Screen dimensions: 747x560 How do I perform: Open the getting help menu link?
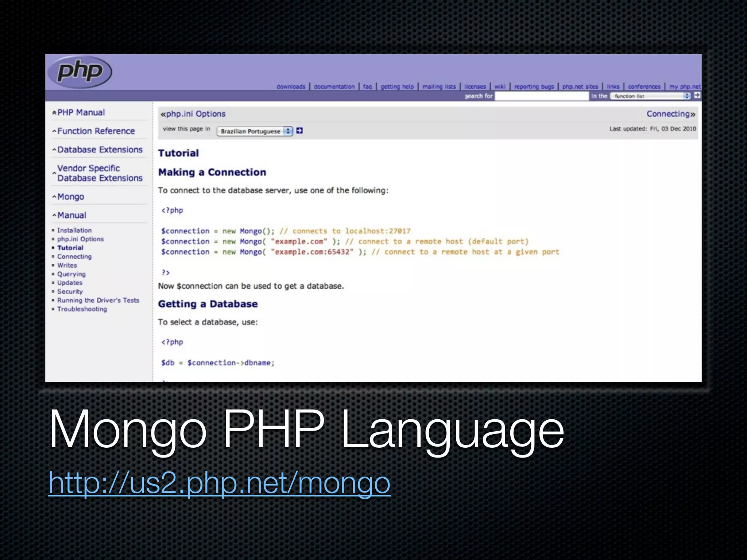pyautogui.click(x=397, y=87)
